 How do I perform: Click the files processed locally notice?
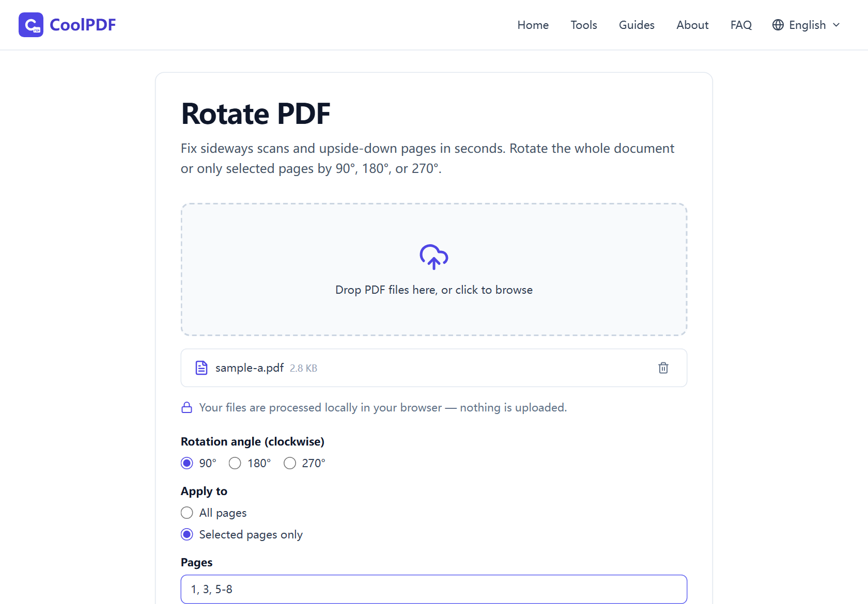tap(383, 408)
